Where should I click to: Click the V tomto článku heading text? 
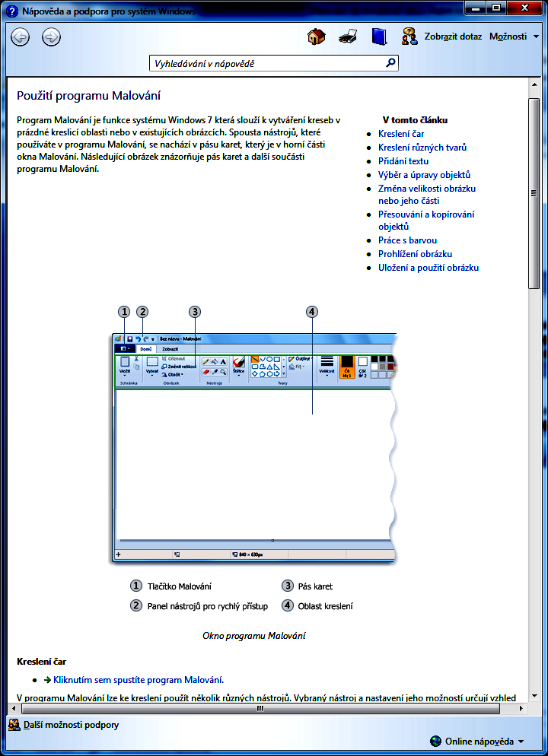[x=416, y=120]
